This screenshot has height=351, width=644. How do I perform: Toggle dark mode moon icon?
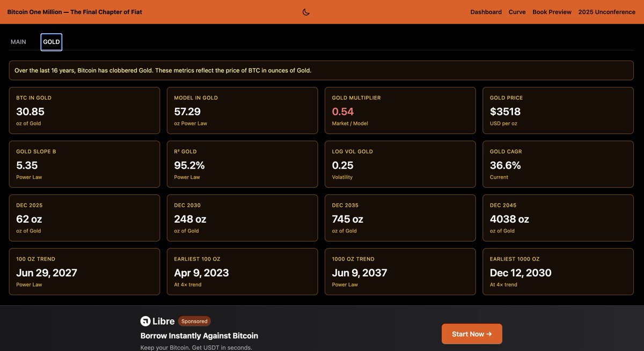[306, 12]
